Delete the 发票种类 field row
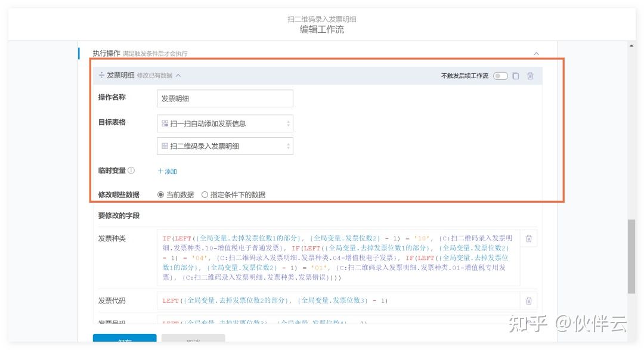 coord(528,239)
